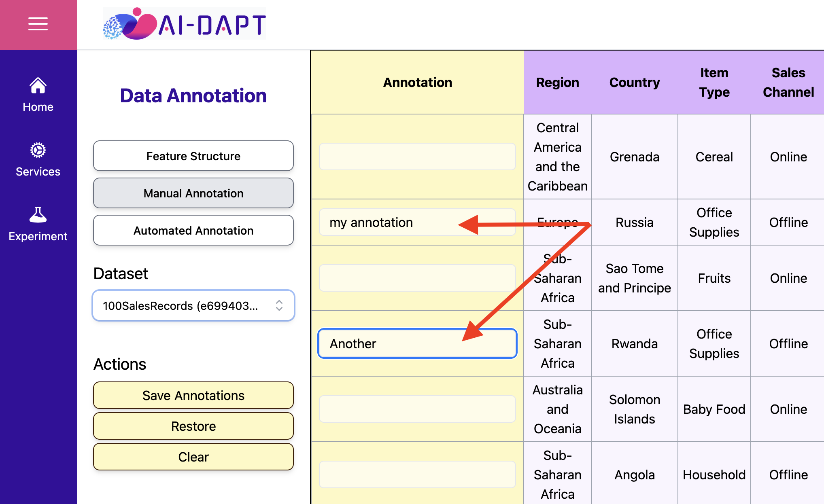Open the hamburger menu
This screenshot has width=824, height=504.
(x=38, y=24)
